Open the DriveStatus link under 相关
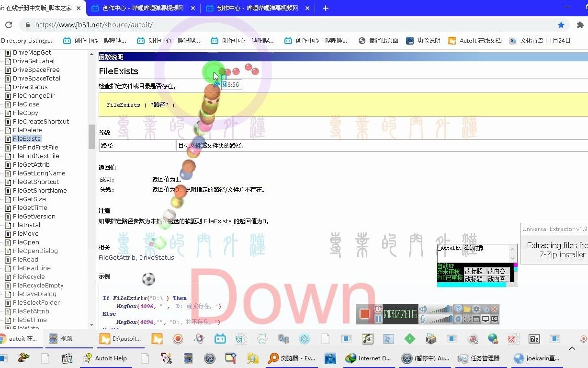588x368 pixels. pyautogui.click(x=156, y=257)
